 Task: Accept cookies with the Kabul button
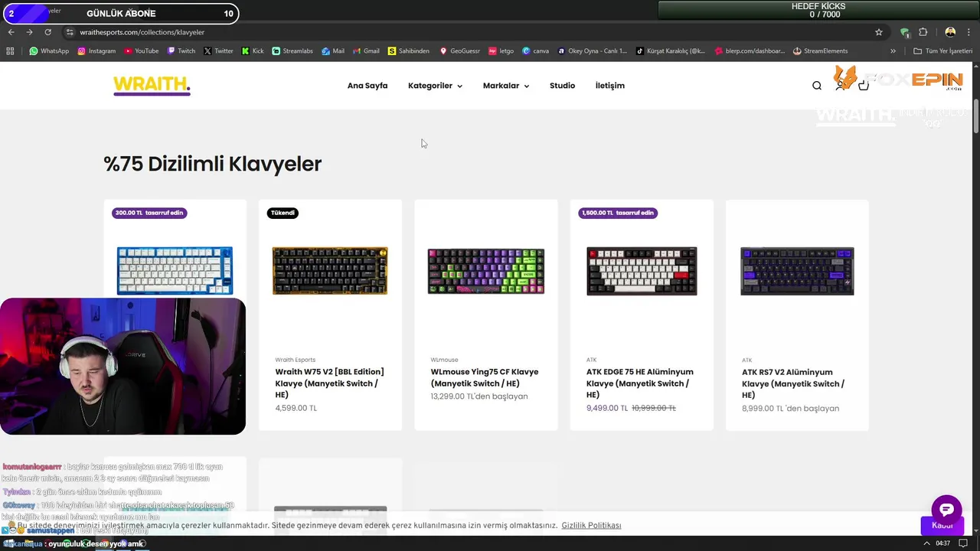click(x=942, y=526)
